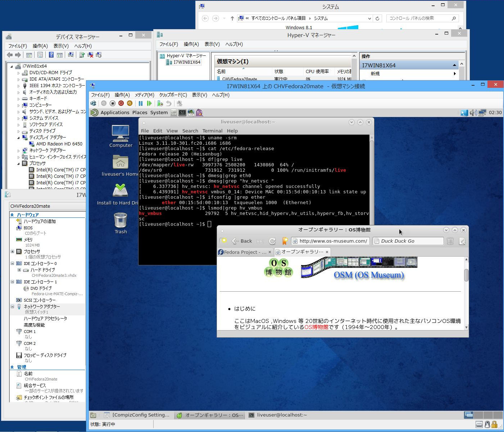Collapse ハードウェア section in VM settings
The width and height of the screenshot is (504, 432).
pyautogui.click(x=12, y=215)
